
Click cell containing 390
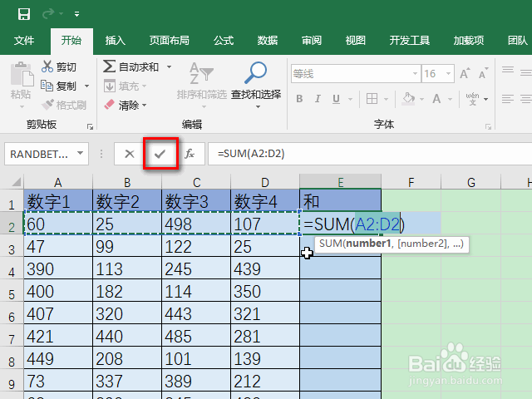[x=58, y=269]
